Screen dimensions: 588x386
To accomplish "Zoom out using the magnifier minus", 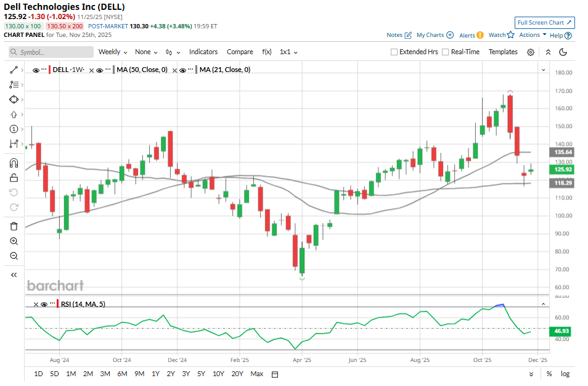I will tap(14, 255).
